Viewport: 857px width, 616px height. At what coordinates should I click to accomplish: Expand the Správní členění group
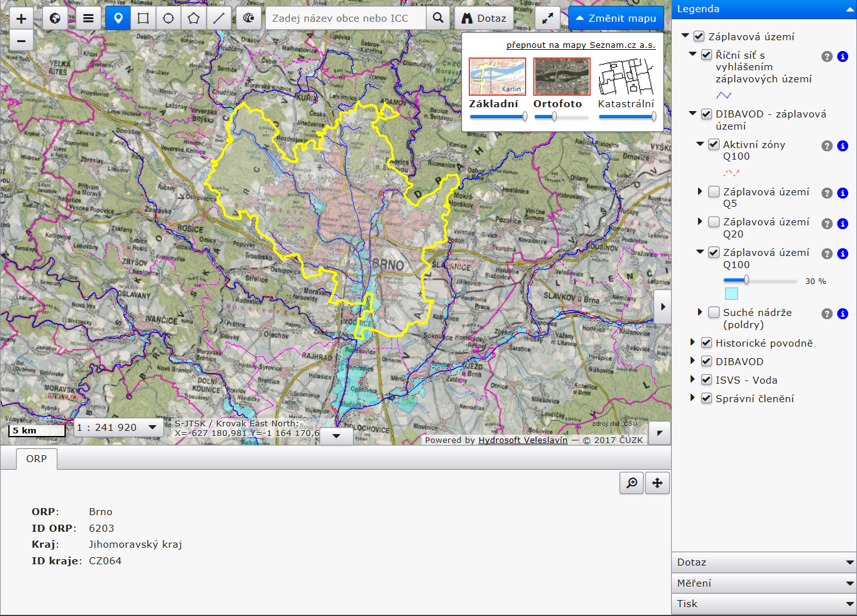pyautogui.click(x=693, y=398)
